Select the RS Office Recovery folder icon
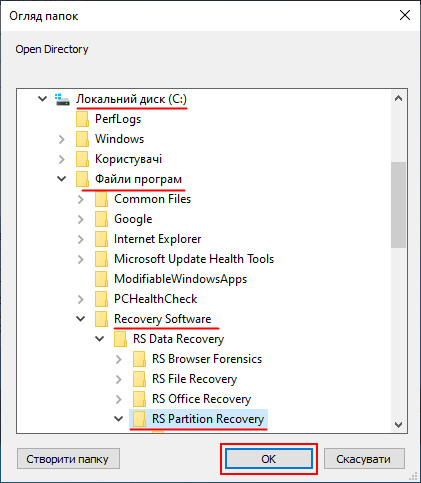Screen dimensions: 421x483 pyautogui.click(x=139, y=399)
